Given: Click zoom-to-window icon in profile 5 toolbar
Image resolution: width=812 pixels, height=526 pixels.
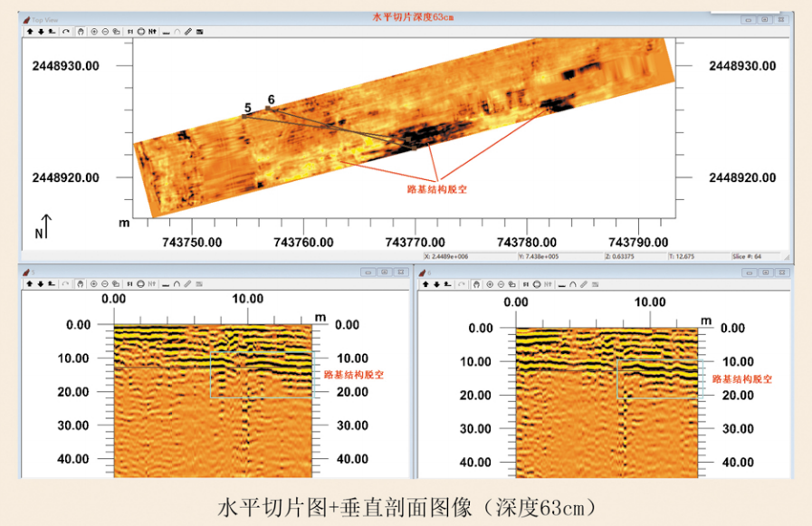Looking at the screenshot, I should [x=116, y=284].
